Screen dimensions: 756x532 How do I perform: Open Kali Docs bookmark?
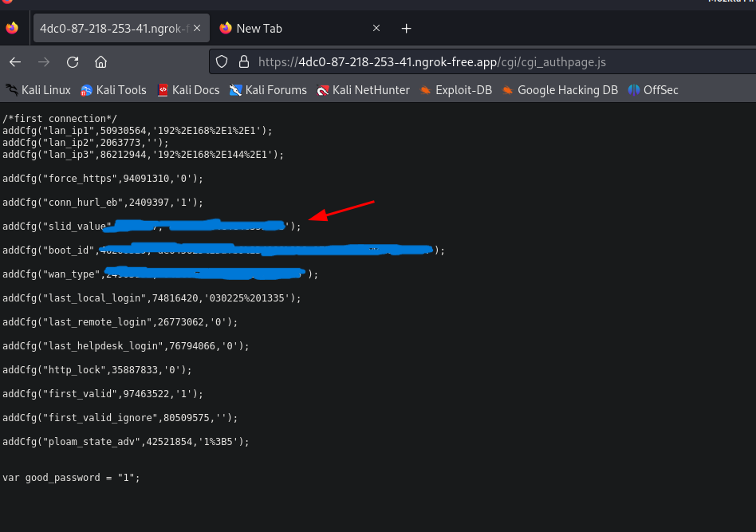[x=188, y=90]
